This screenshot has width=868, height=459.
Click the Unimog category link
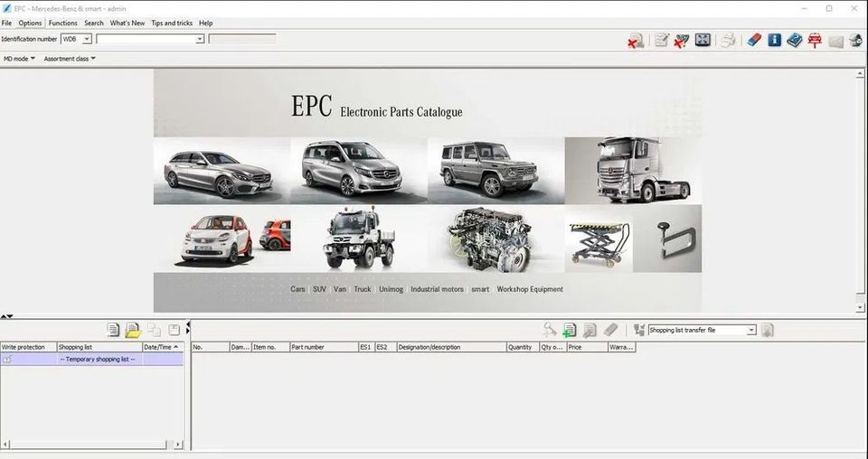coord(391,289)
